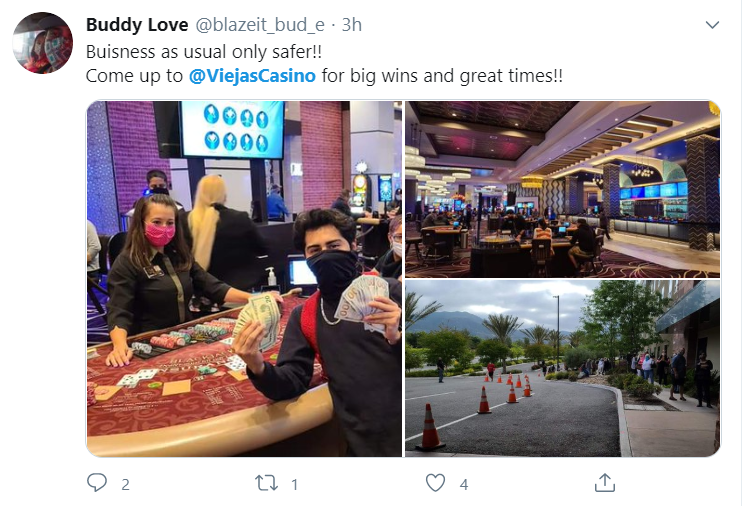
Task: Click the reply count number 2
Action: [125, 484]
